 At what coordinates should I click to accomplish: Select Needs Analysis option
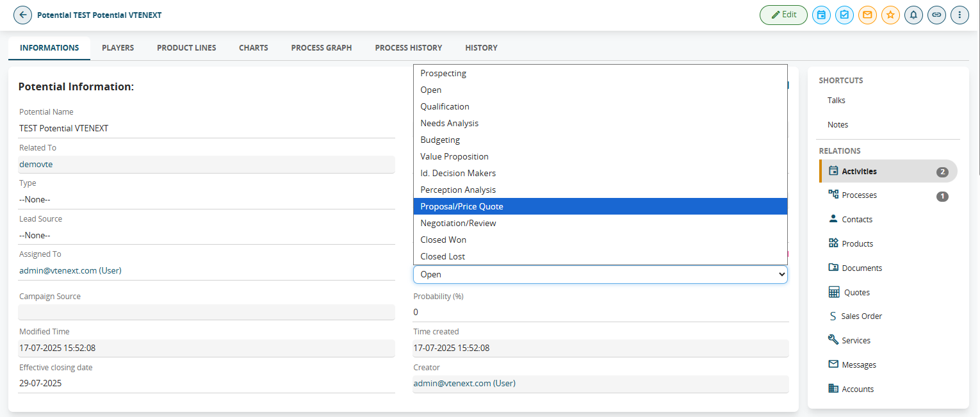pos(600,123)
